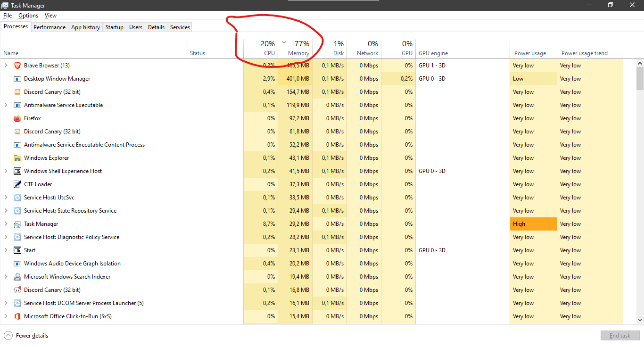Click the Desktop Window Manager process icon

(x=17, y=79)
